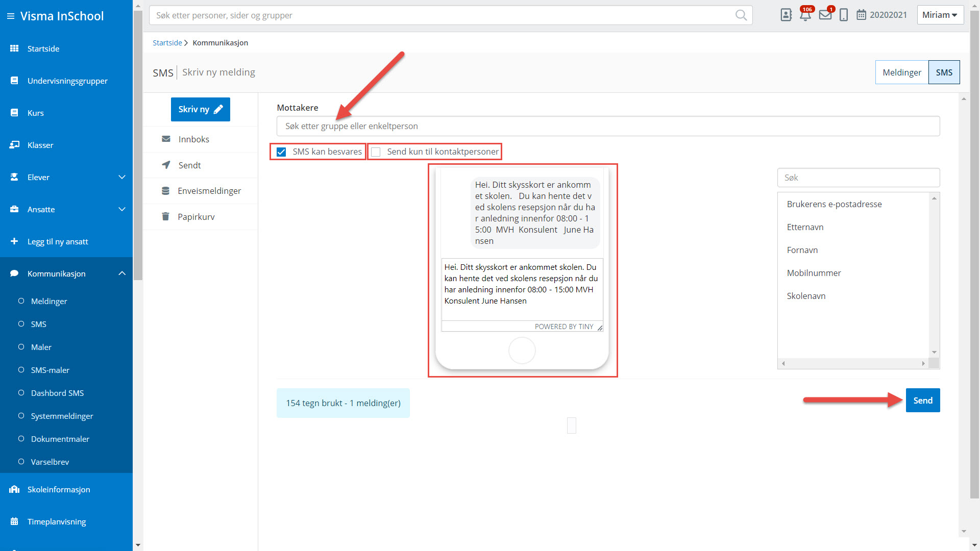Uncheck SMS kan besvares checkbox
Screen dimensions: 980x551
click(x=281, y=152)
